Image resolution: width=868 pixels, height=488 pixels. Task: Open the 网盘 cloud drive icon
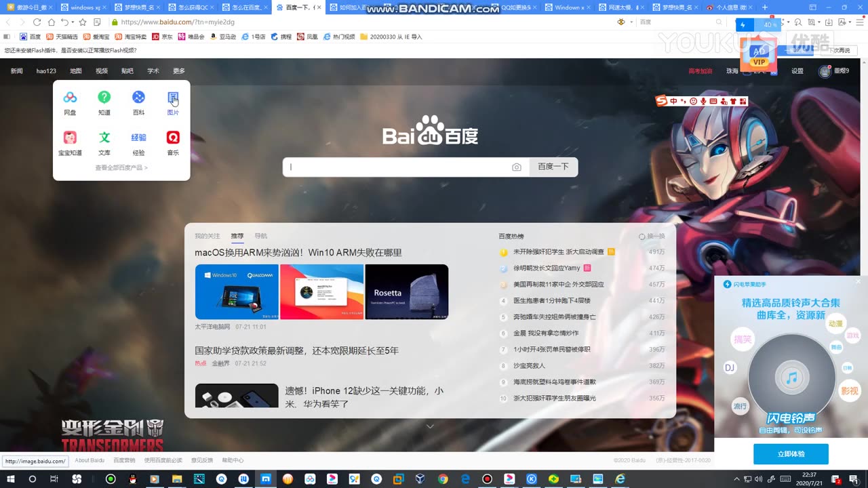pyautogui.click(x=70, y=98)
